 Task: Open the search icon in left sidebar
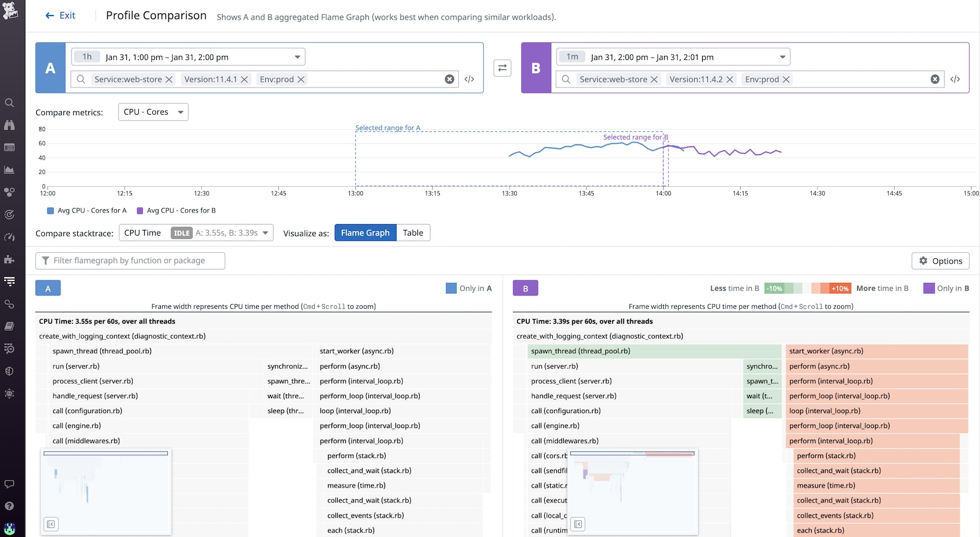click(x=9, y=103)
